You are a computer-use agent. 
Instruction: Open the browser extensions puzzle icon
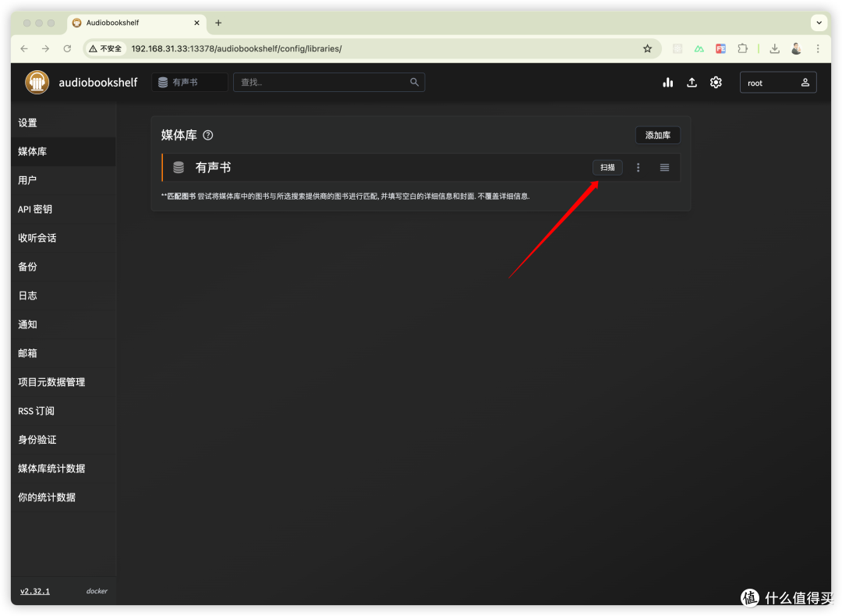743,48
